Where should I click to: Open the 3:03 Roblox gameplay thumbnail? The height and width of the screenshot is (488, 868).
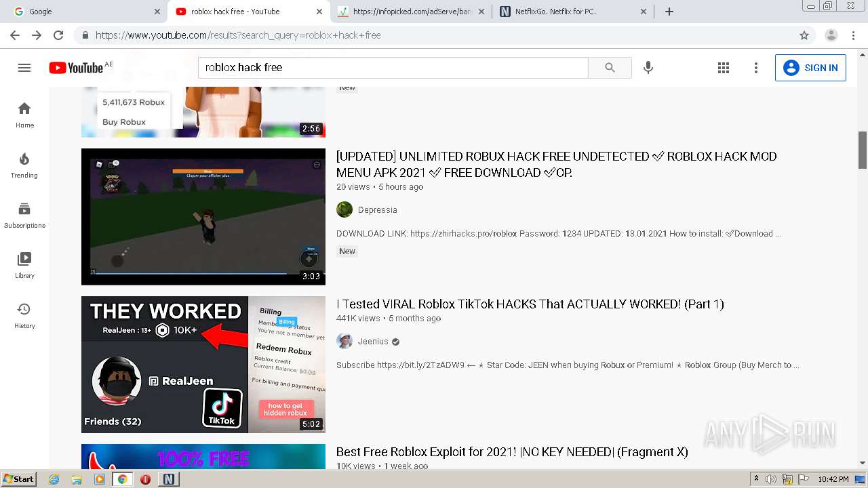pyautogui.click(x=203, y=217)
